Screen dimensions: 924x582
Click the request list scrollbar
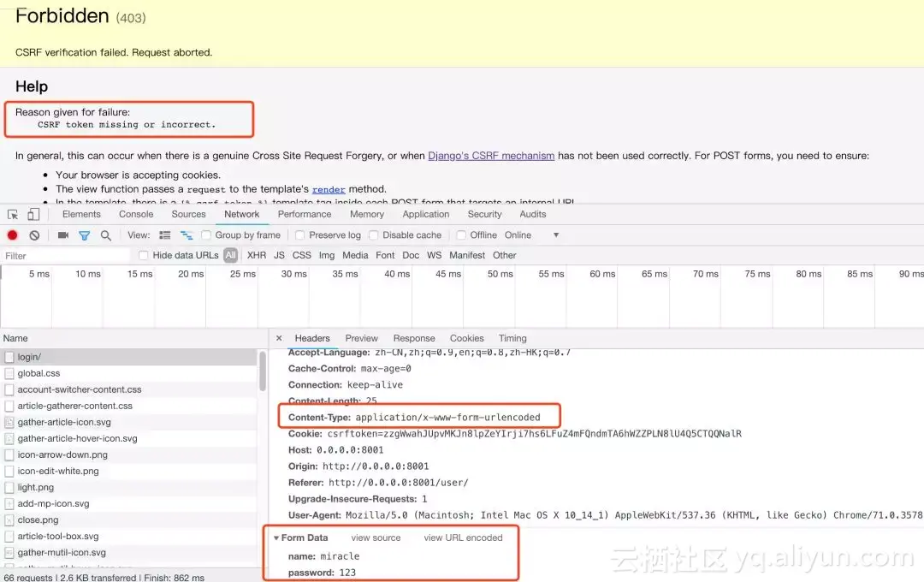point(263,371)
